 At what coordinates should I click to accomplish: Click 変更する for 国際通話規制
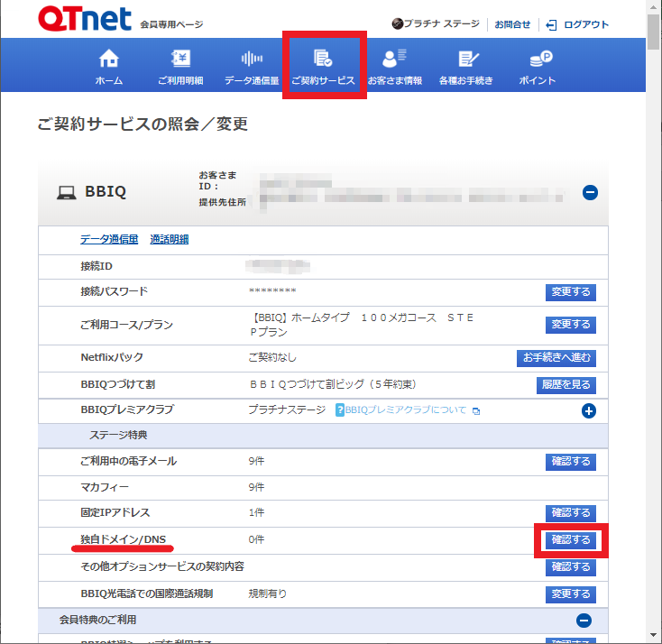click(x=570, y=594)
